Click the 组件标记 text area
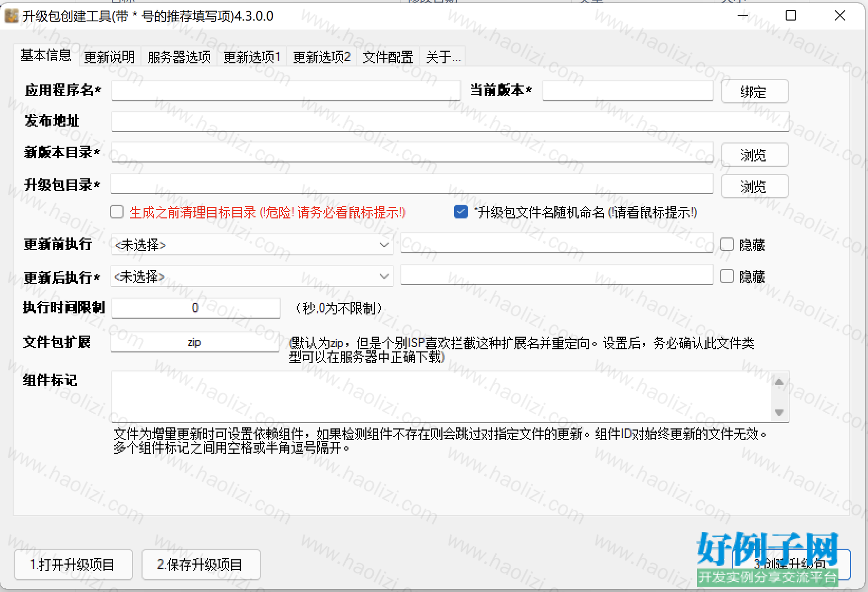This screenshot has height=592, width=868. coord(441,397)
